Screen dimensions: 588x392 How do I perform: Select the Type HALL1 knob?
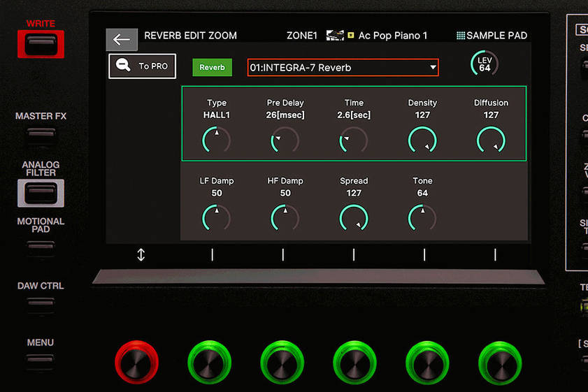pos(216,140)
